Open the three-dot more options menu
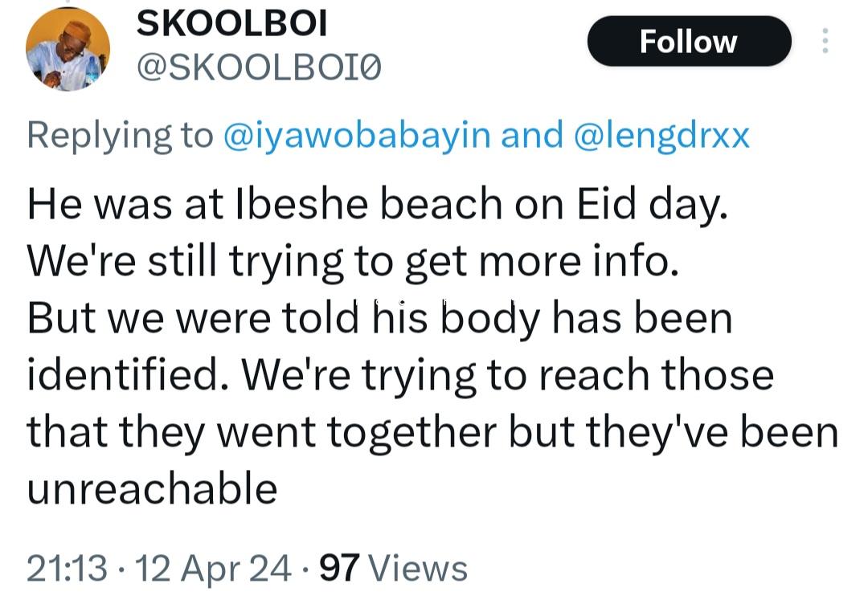 (824, 40)
